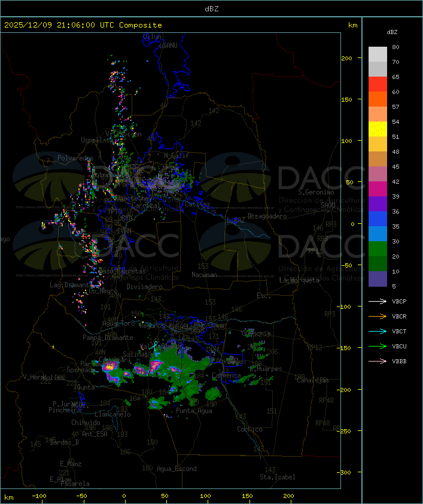This screenshot has height=504, width=423.
Task: Click the pink VBBB arrow icon
Action: (378, 361)
